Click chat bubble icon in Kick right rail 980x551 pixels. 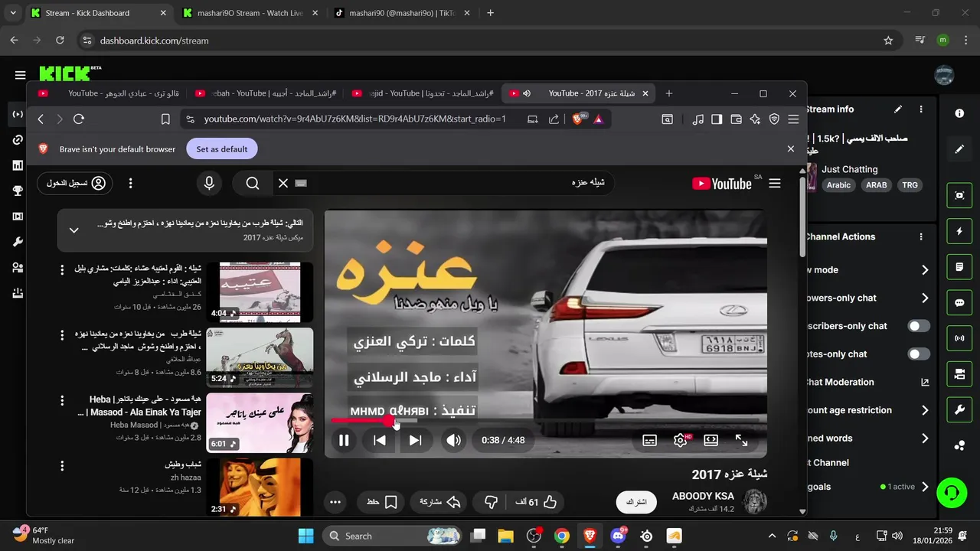tap(959, 302)
